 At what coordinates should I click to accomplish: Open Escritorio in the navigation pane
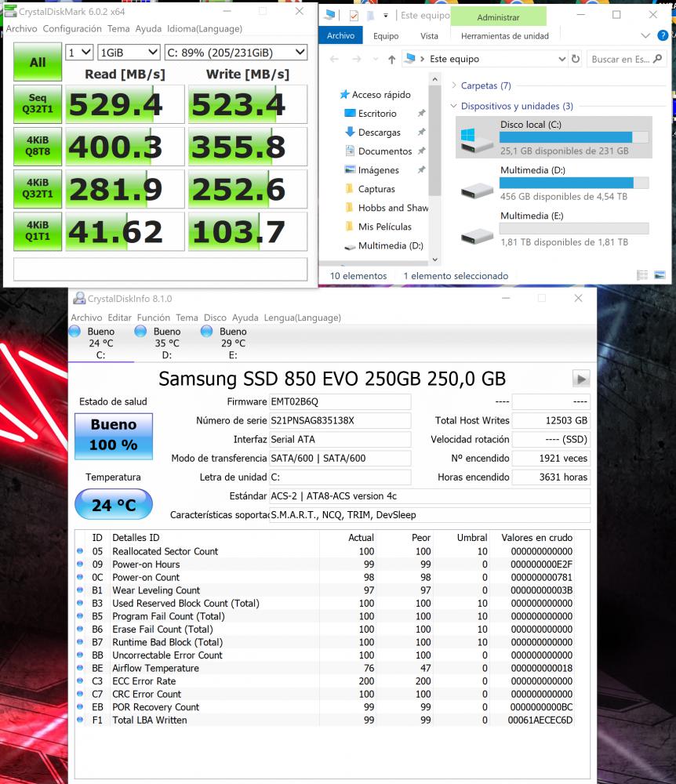(x=371, y=114)
